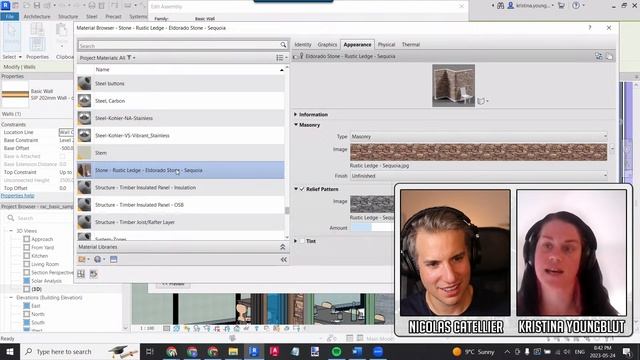
Task: Collapse the Masonry section
Action: tap(296, 125)
